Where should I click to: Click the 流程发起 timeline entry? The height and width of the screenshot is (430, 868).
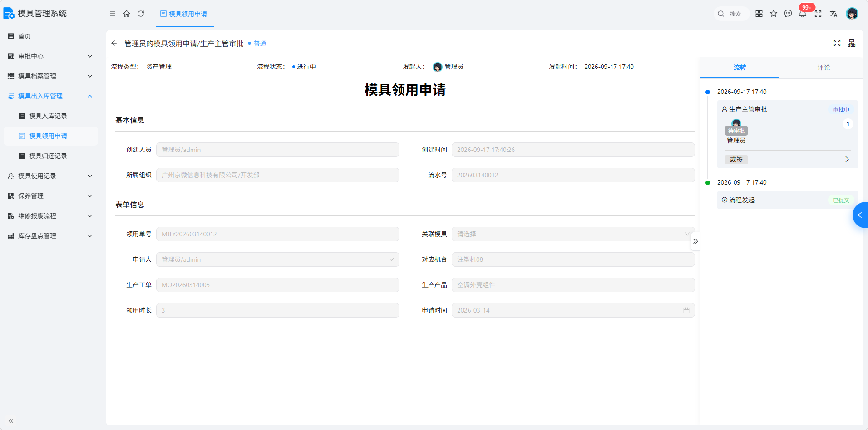coord(787,200)
